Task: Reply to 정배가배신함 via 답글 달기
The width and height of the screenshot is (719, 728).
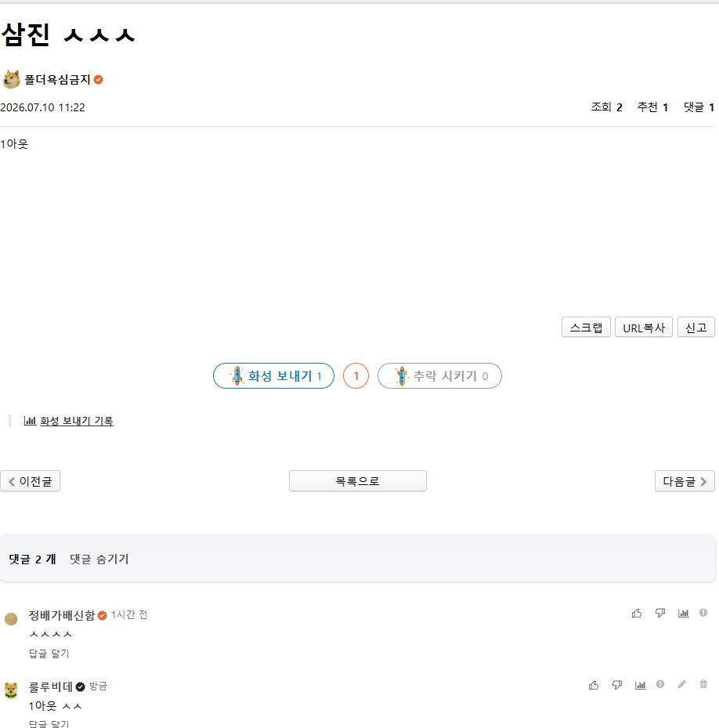Action: 49,654
